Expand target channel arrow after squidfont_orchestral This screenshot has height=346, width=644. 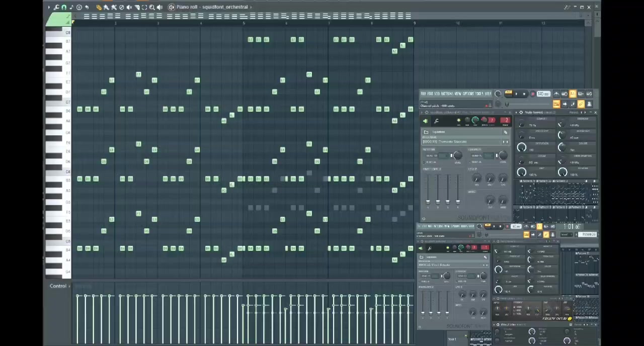pyautogui.click(x=251, y=7)
